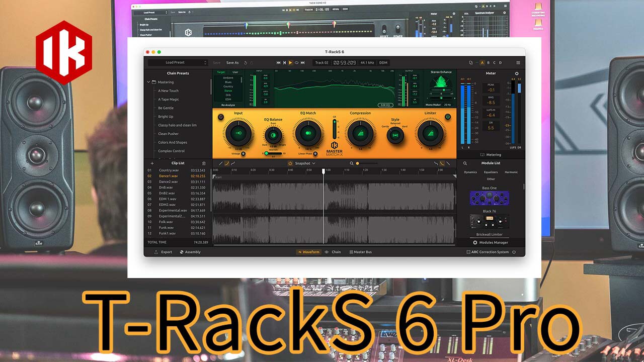Jump to start with rewind-to-beginning button
644x362 pixels.
pyautogui.click(x=278, y=63)
